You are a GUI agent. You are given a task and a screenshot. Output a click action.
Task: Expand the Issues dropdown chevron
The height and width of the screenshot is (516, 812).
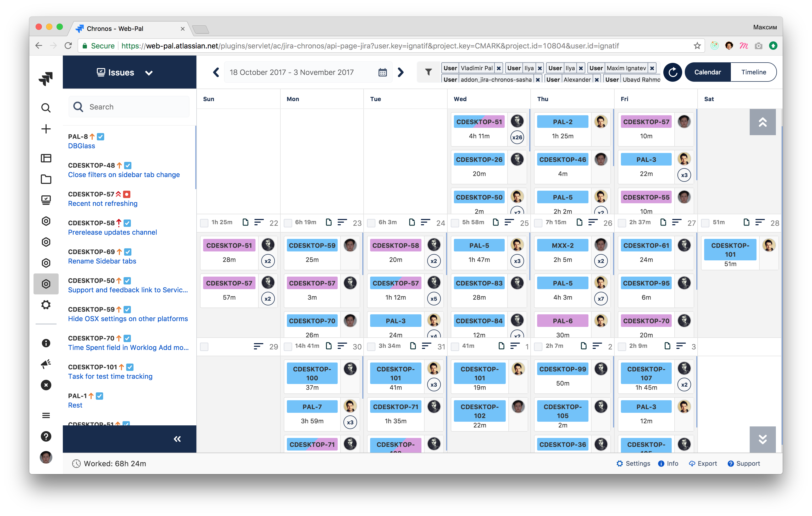(x=149, y=73)
